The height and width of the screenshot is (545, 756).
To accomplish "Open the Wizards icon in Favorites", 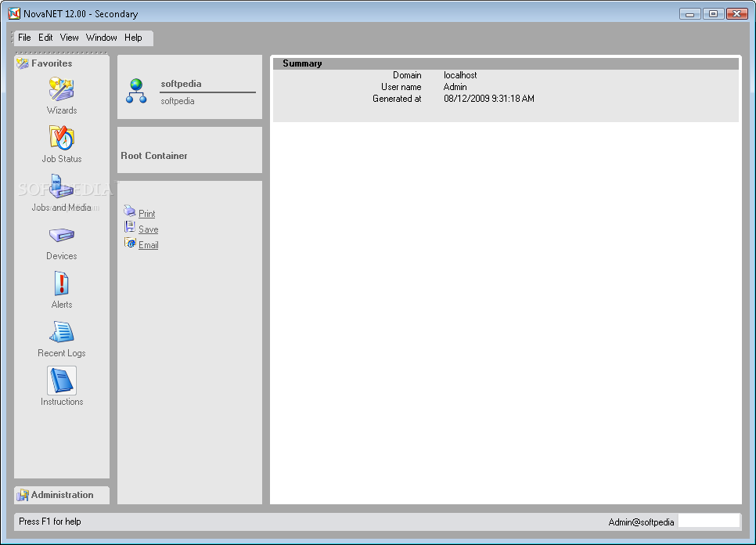I will (61, 90).
